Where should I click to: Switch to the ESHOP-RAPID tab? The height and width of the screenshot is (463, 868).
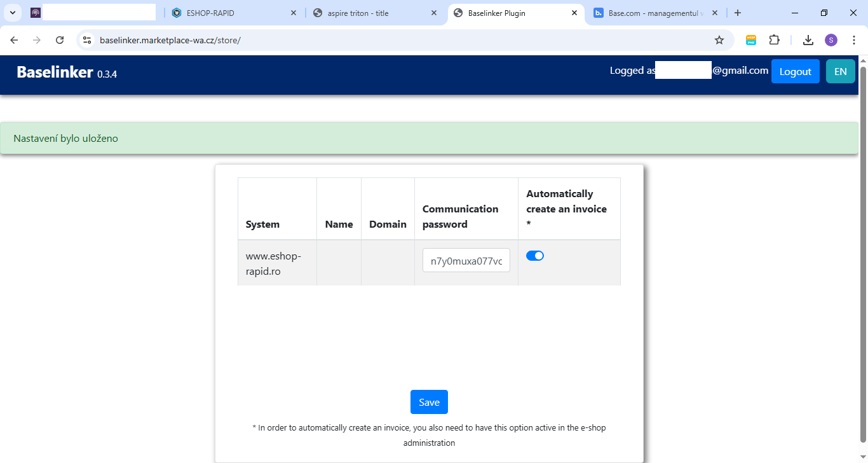[233, 13]
